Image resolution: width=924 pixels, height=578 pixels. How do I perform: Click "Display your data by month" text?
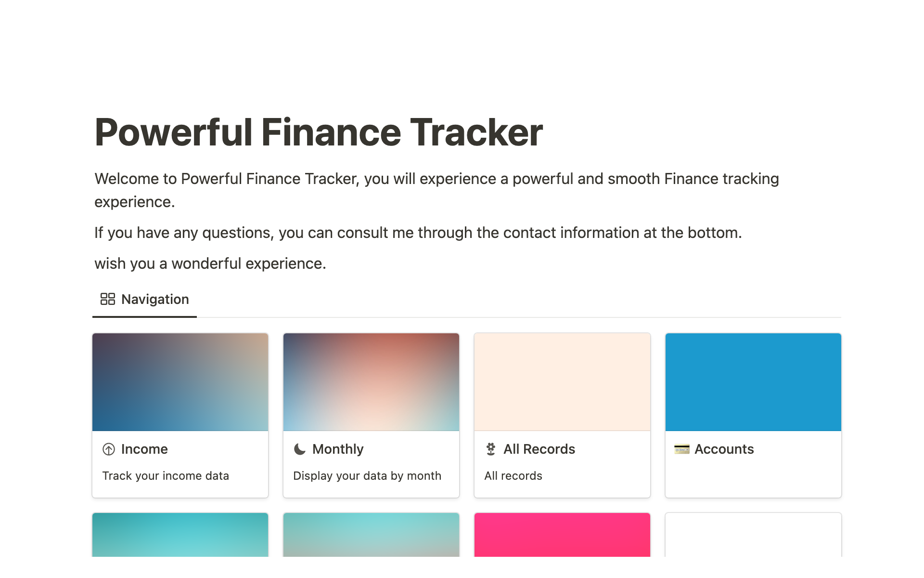(367, 476)
